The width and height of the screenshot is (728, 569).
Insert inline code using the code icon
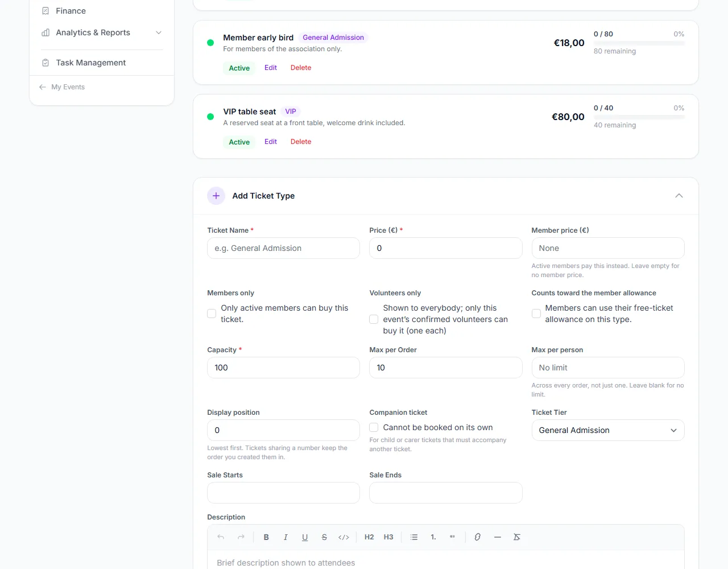coord(344,537)
